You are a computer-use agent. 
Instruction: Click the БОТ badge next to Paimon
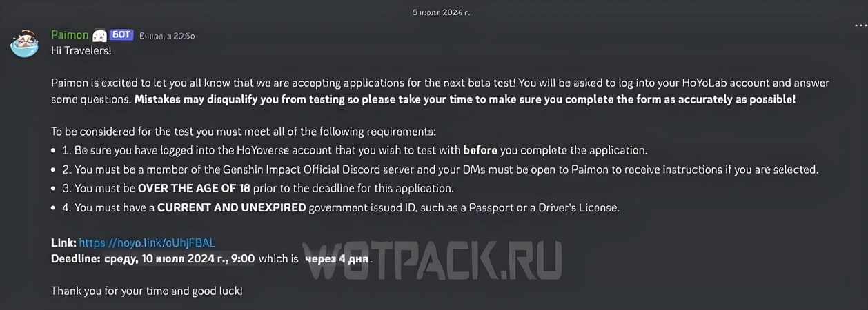click(x=121, y=35)
